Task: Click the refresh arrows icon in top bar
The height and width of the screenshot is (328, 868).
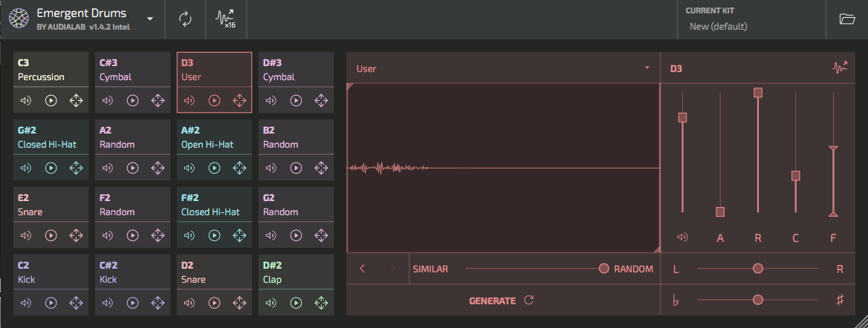Action: [185, 19]
